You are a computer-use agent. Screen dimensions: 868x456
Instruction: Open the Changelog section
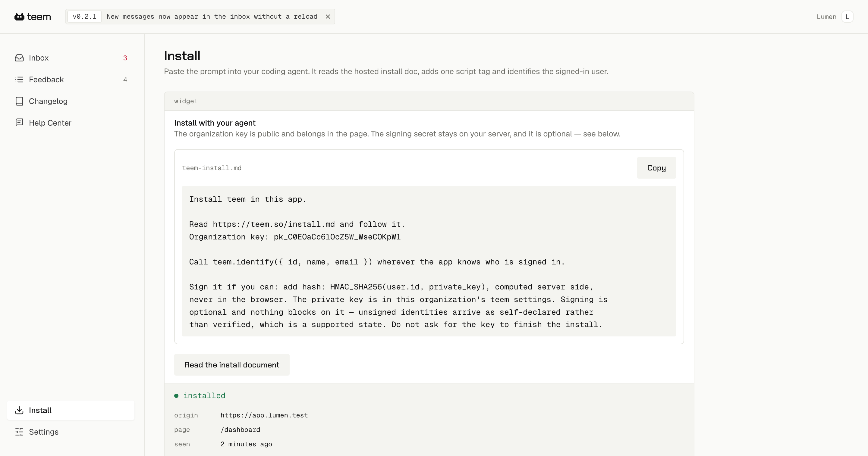(71, 101)
